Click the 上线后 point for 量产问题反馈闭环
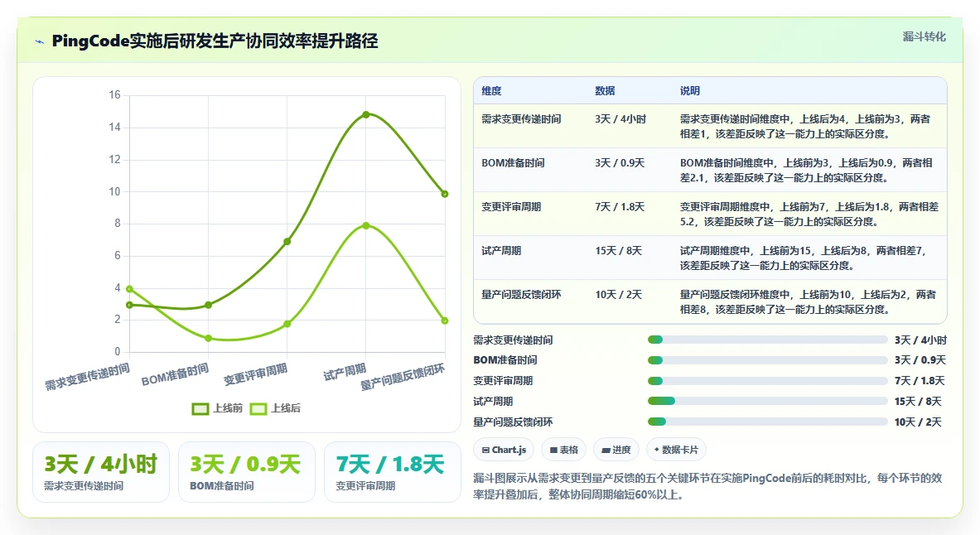 pos(445,321)
